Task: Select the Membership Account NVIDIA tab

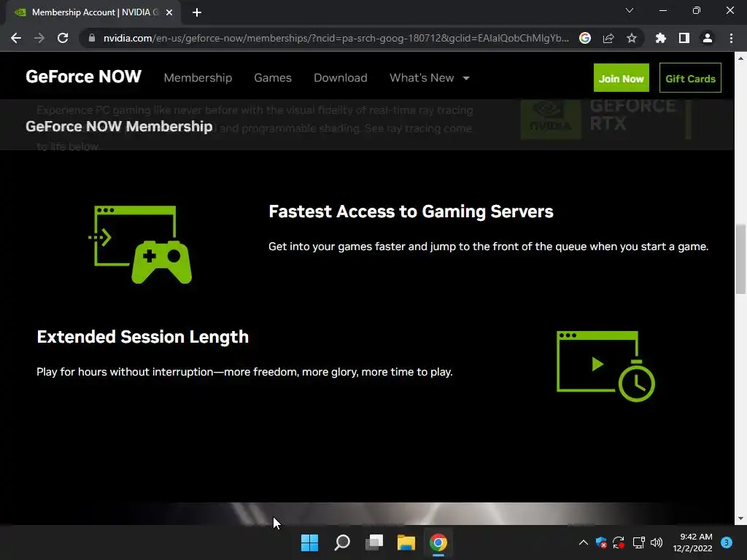Action: pos(93,12)
